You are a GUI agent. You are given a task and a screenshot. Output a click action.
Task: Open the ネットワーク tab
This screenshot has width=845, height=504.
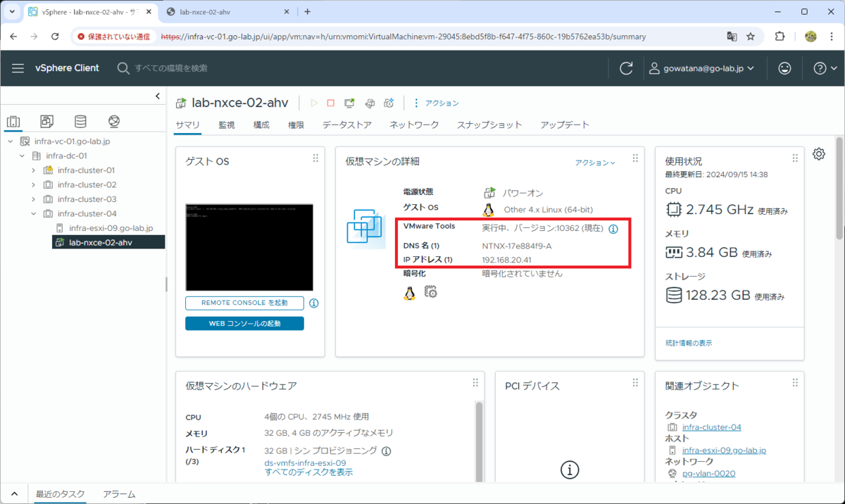coord(414,125)
